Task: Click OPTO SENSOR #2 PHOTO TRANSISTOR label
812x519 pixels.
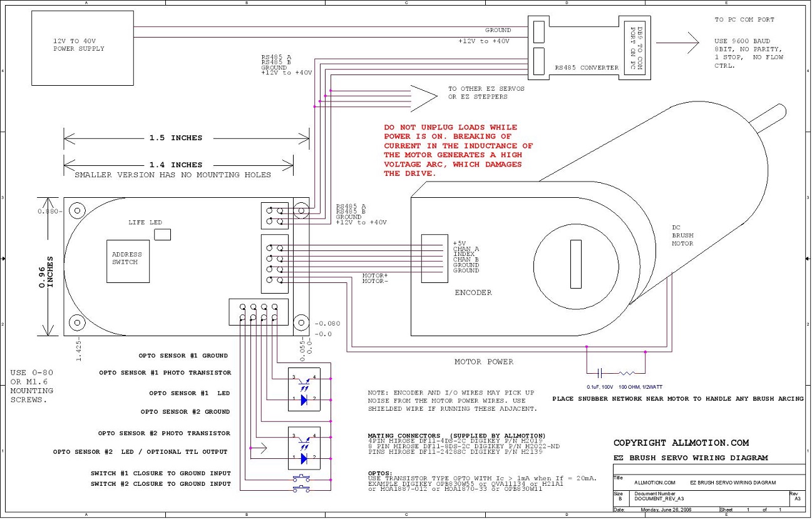Action: (164, 434)
